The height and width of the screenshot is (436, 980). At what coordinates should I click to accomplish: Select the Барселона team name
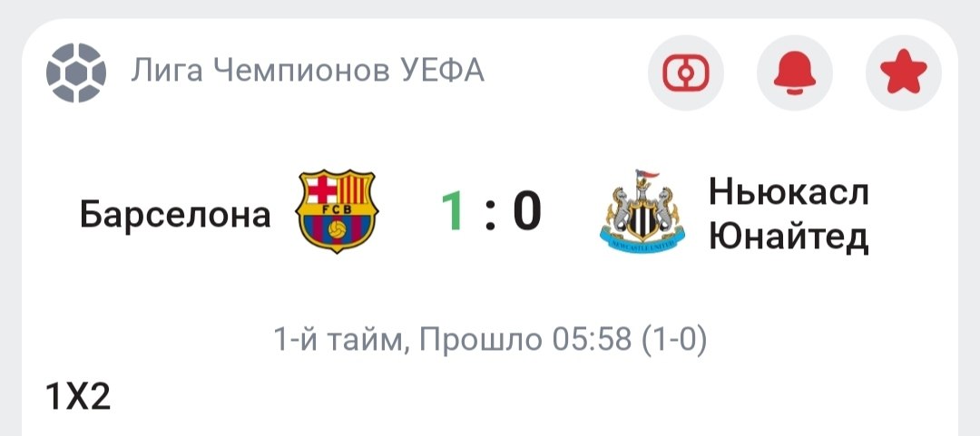tap(175, 215)
